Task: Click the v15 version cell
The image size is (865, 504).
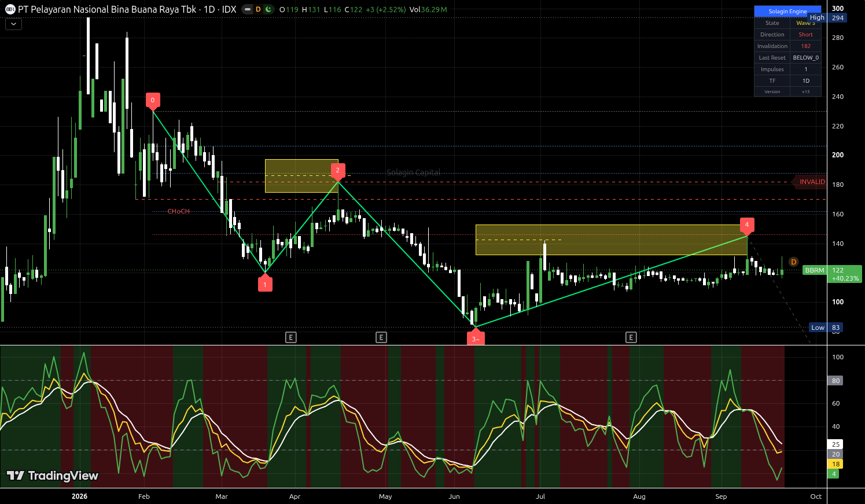Action: pyautogui.click(x=806, y=92)
